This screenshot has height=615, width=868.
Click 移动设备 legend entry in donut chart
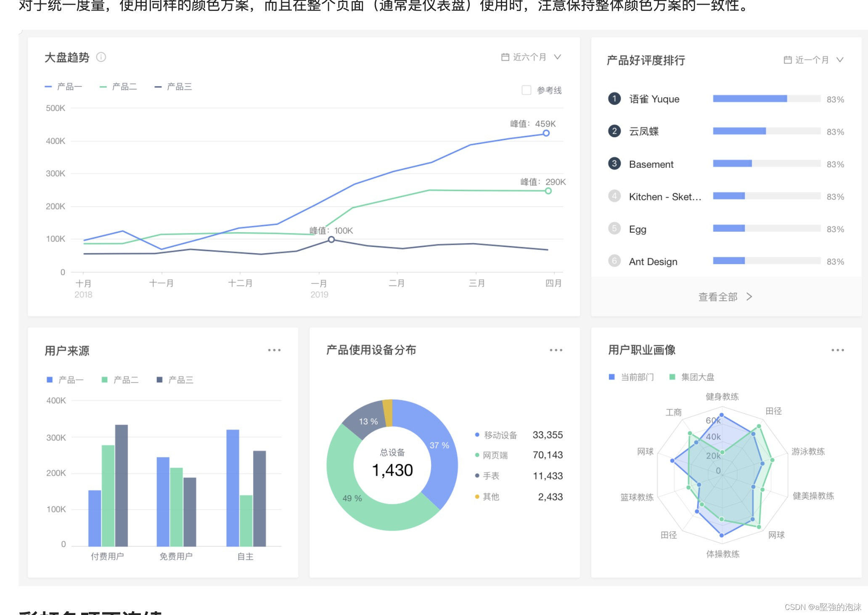coord(496,435)
